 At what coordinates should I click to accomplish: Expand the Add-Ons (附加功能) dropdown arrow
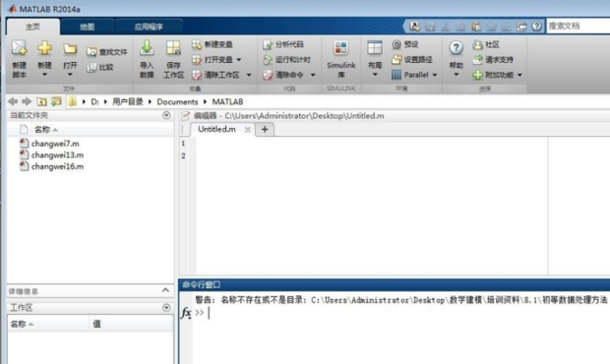519,75
